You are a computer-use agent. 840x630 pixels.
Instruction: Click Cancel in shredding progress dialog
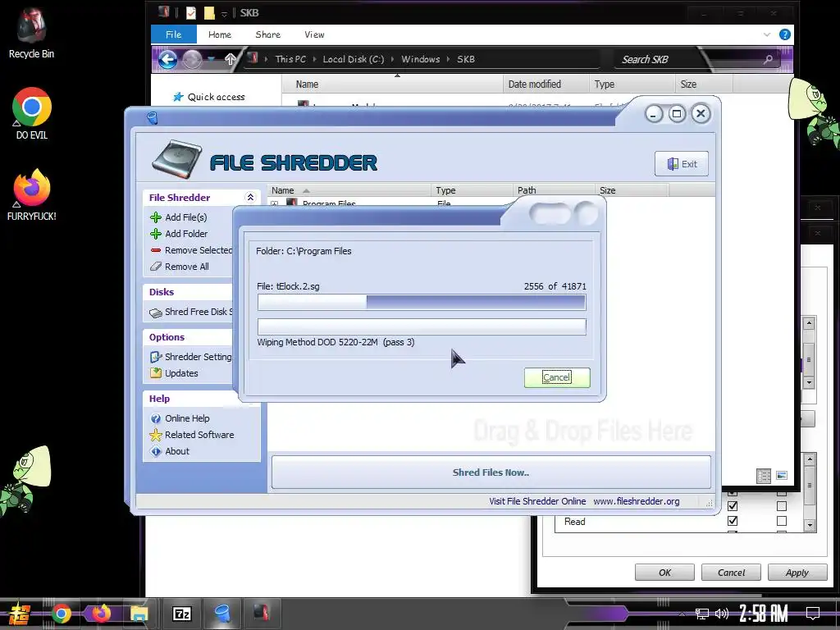[x=557, y=377]
